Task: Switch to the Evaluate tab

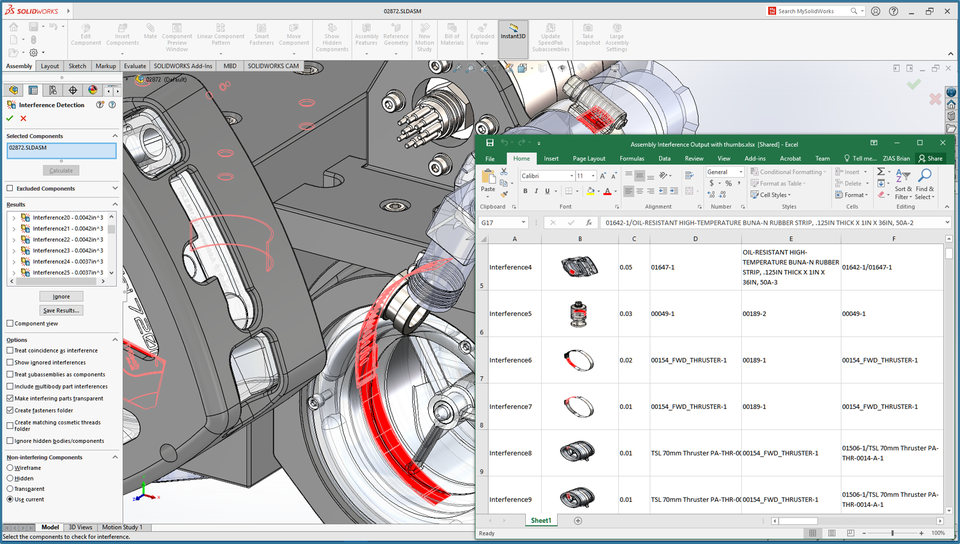Action: pyautogui.click(x=134, y=66)
